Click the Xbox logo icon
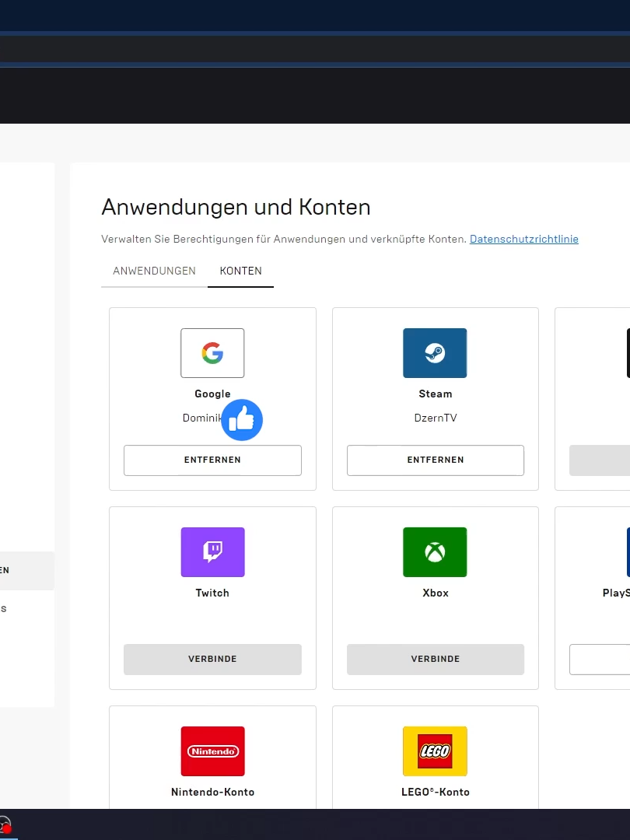Image resolution: width=630 pixels, height=840 pixels. point(435,551)
